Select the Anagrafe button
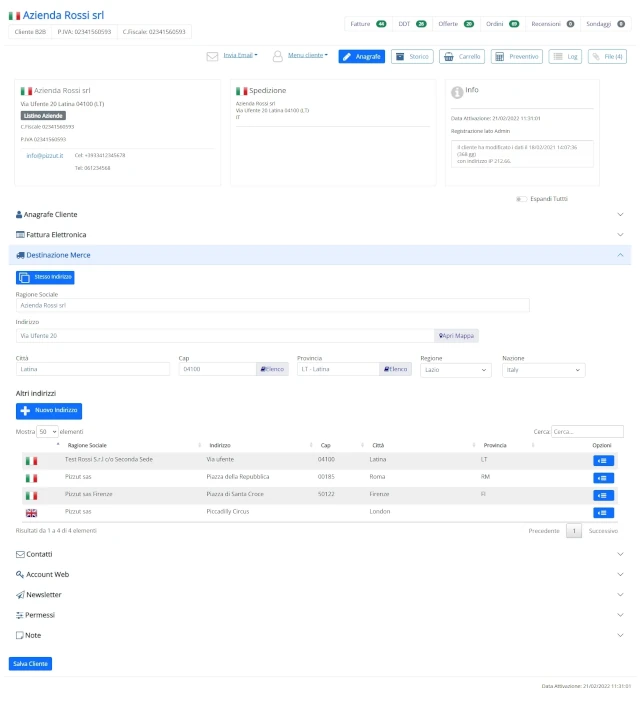Screen dimensions: 640x704 click(x=362, y=57)
